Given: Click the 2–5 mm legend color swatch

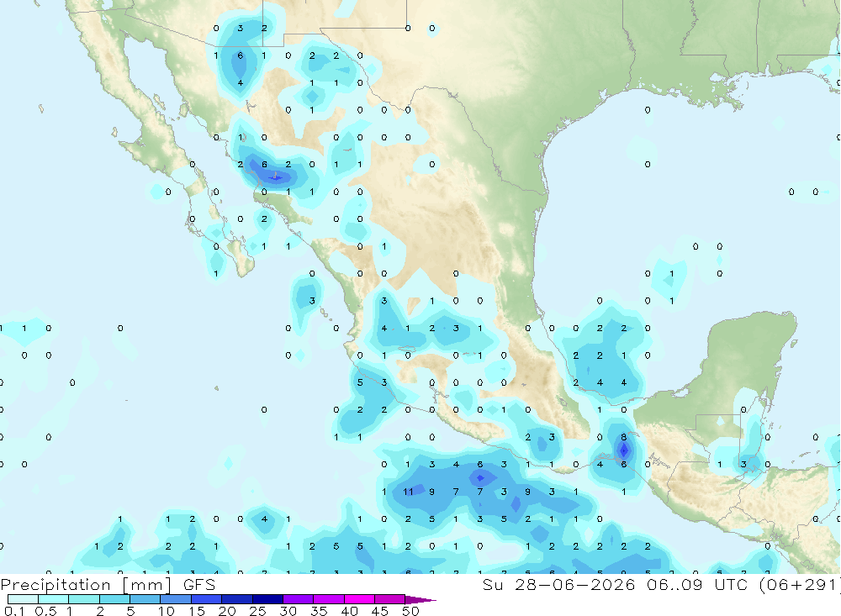Looking at the screenshot, I should [114, 599].
